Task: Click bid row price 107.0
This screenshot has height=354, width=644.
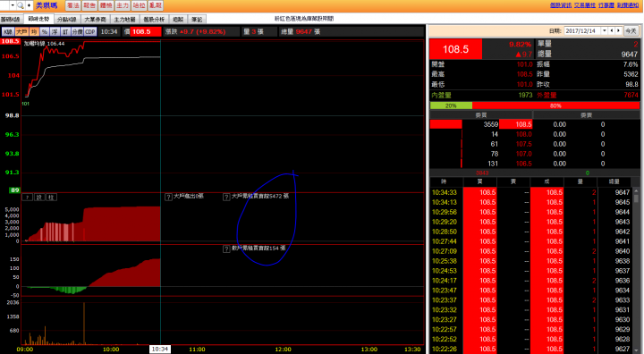Action: click(523, 154)
